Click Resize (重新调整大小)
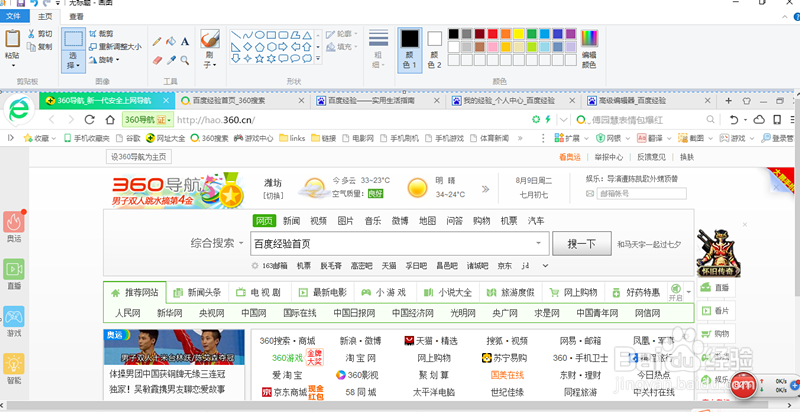This screenshot has height=412, width=800. coord(115,46)
